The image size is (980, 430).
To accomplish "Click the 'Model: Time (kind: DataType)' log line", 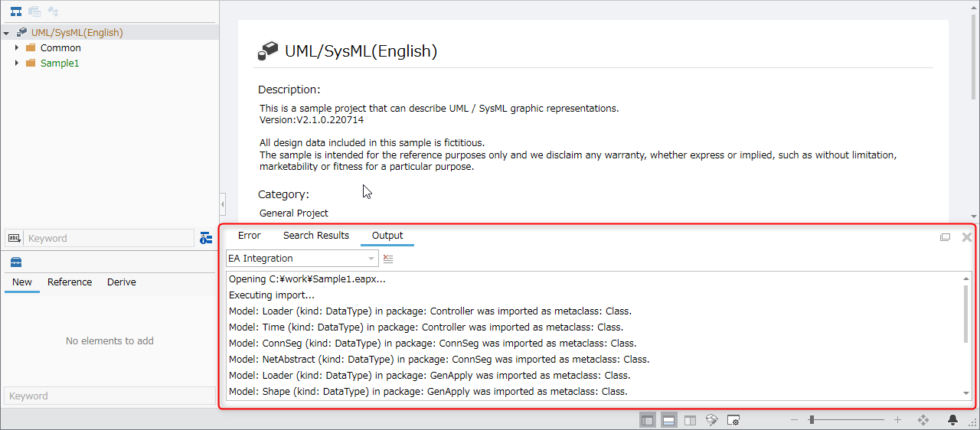I will [x=426, y=327].
